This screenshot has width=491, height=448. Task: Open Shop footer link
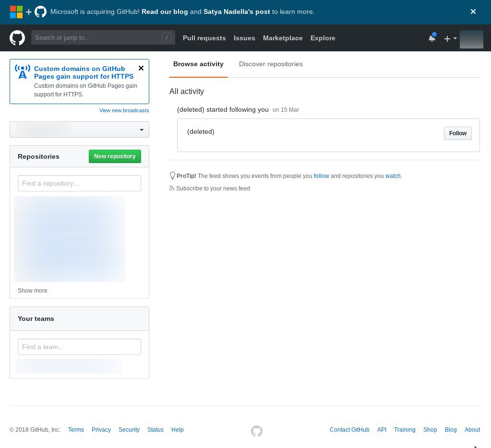click(430, 430)
